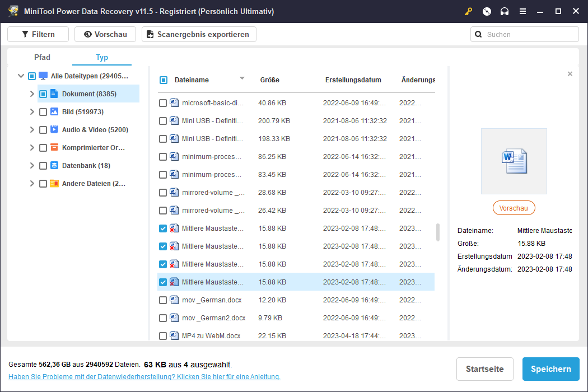Select the Datenbank (18) tree item

click(x=86, y=165)
